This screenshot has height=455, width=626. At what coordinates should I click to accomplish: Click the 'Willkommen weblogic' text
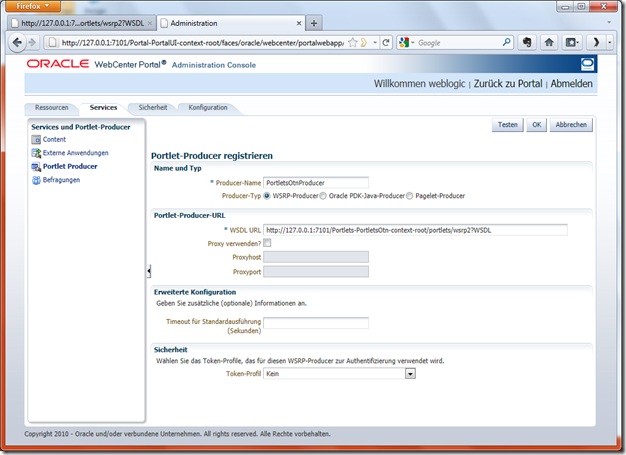point(419,84)
